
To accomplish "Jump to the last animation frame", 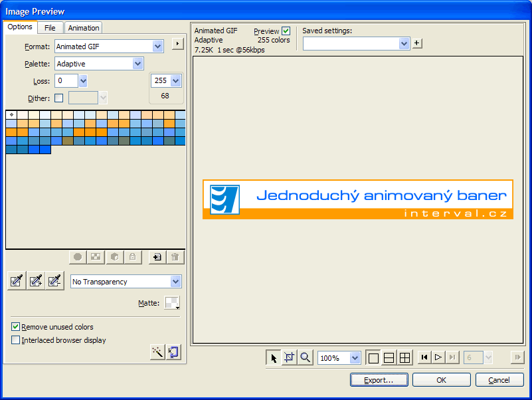I will 452,357.
